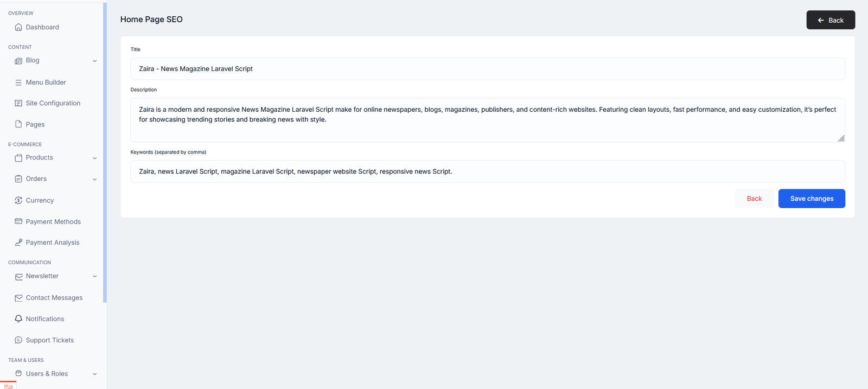Click the dark Back button at top right
This screenshot has width=868, height=389.
coord(831,20)
